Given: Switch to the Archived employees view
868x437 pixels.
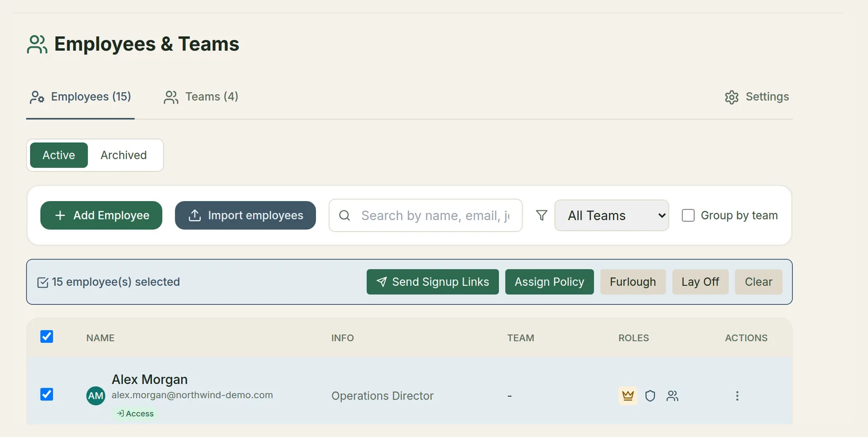Looking at the screenshot, I should click(x=124, y=155).
